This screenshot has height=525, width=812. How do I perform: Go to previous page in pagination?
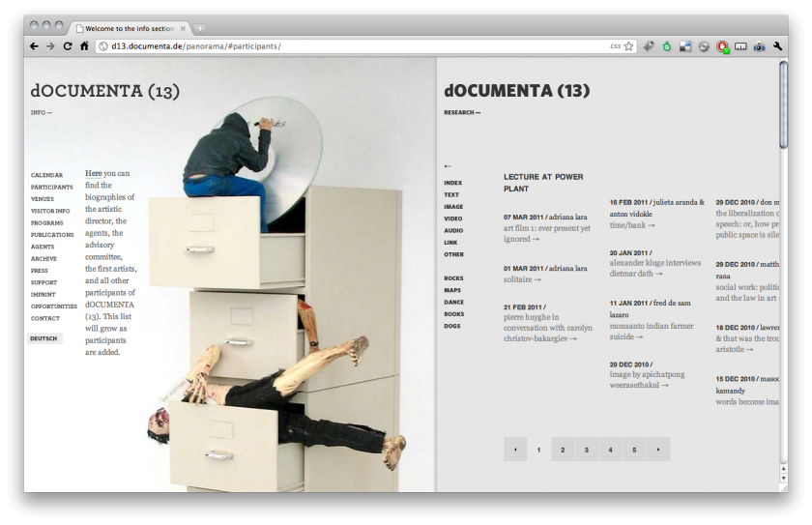pyautogui.click(x=515, y=450)
